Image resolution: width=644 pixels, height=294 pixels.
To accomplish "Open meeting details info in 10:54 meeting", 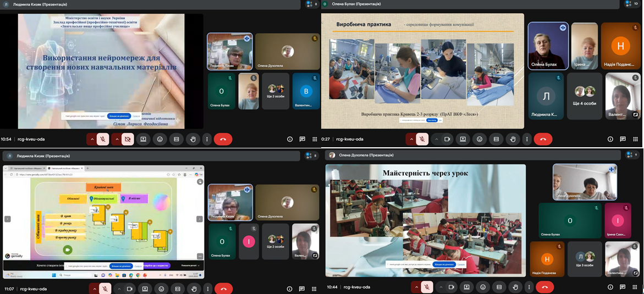I will click(x=289, y=139).
